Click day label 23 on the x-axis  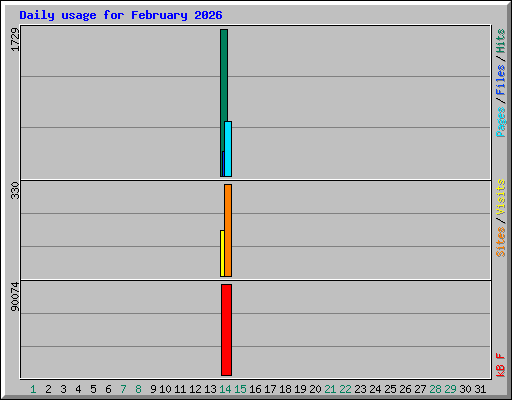coord(360,389)
